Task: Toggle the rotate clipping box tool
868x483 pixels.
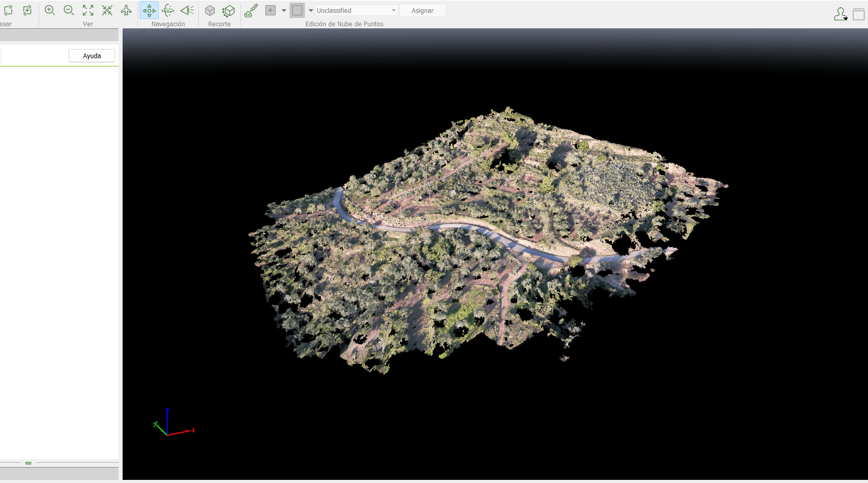Action: tap(228, 10)
